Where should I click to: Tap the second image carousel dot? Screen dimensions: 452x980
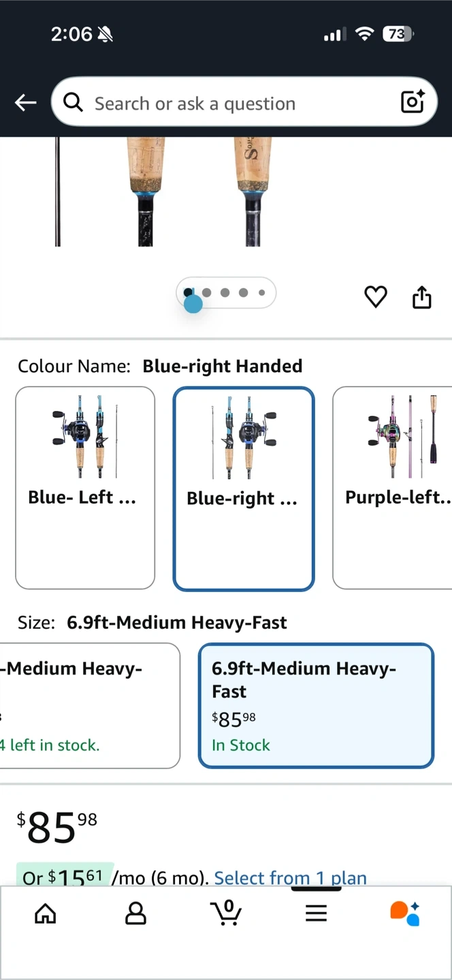207,293
